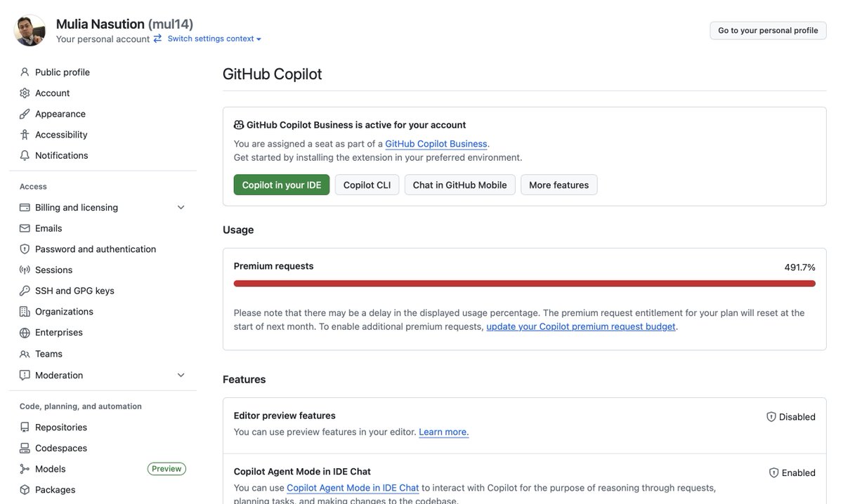Viewport: 843px width, 504px height.
Task: Click the Enterprises globe icon
Action: coord(25,332)
